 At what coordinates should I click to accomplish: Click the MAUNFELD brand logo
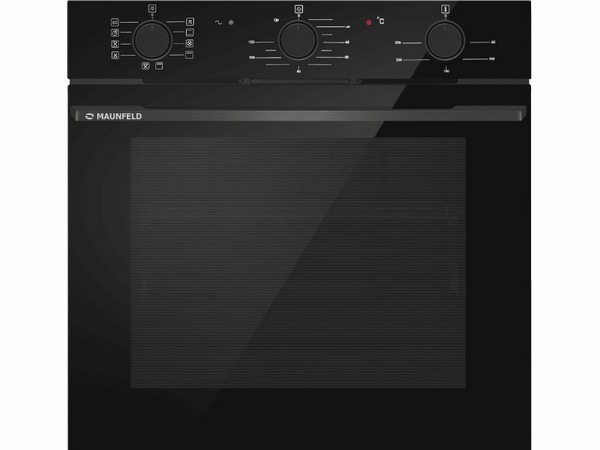click(x=114, y=116)
